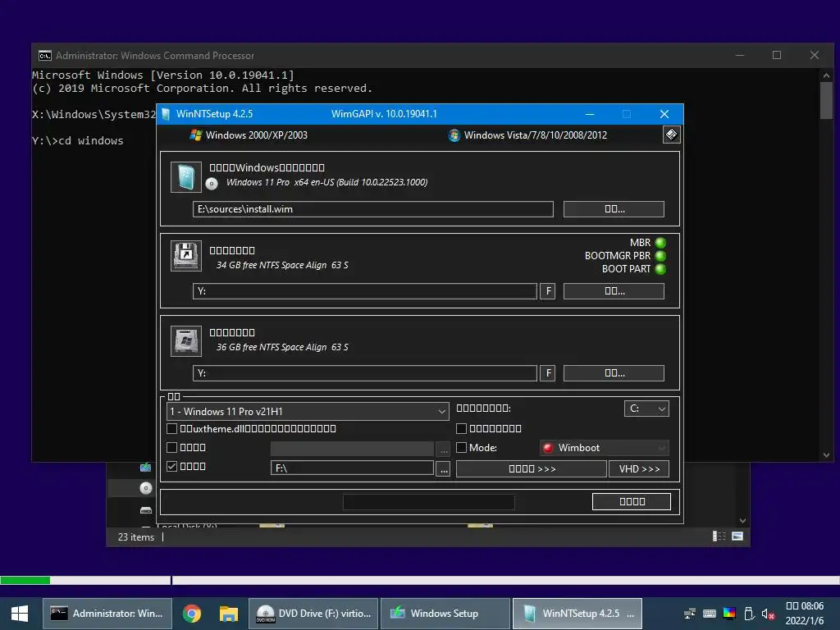Click the setup button at bottom right of WinNTSetup
Image resolution: width=840 pixels, height=630 pixels.
pos(632,501)
